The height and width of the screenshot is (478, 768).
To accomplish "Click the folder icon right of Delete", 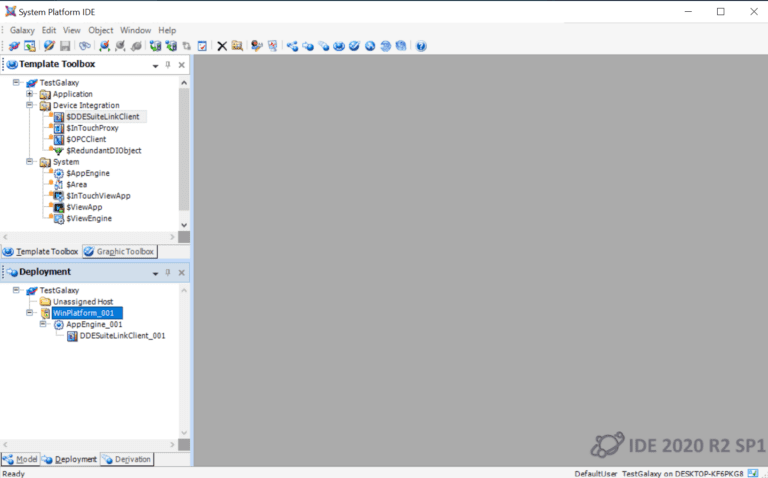I will pyautogui.click(x=238, y=46).
